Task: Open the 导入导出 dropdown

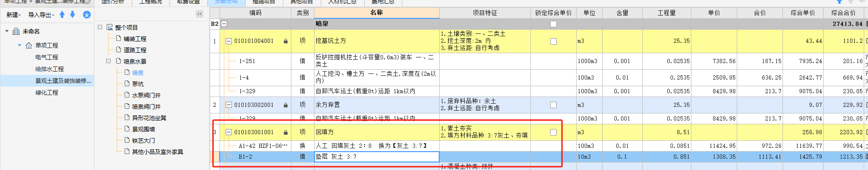Action: point(41,15)
